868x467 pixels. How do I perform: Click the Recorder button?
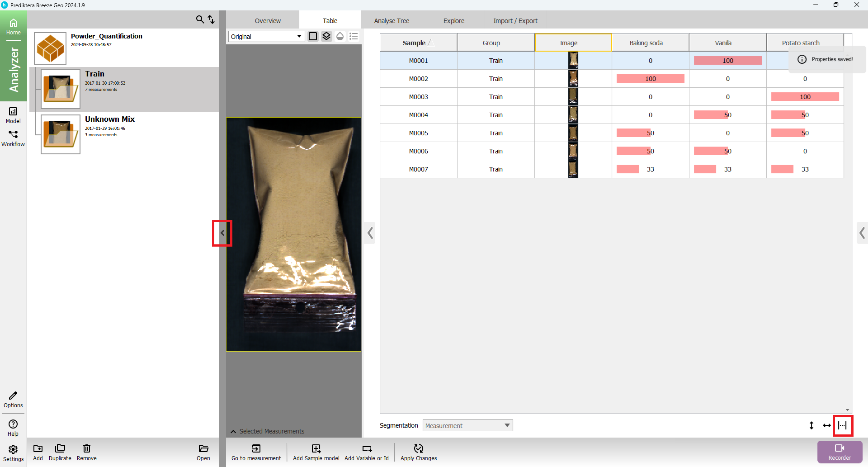click(x=840, y=452)
